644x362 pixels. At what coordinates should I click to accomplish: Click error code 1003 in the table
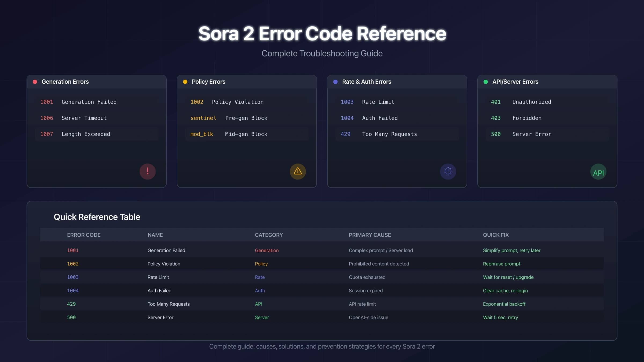click(x=73, y=277)
